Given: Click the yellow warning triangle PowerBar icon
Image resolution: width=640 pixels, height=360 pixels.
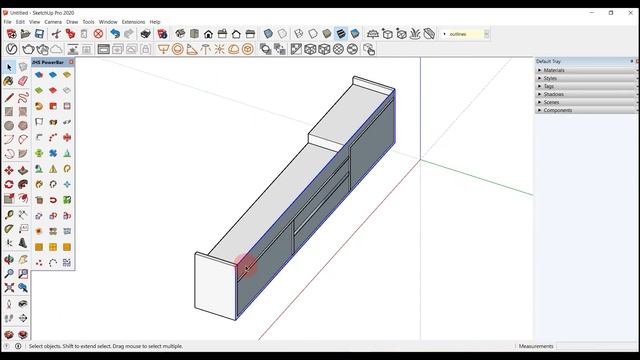Looking at the screenshot, I should (53, 169).
